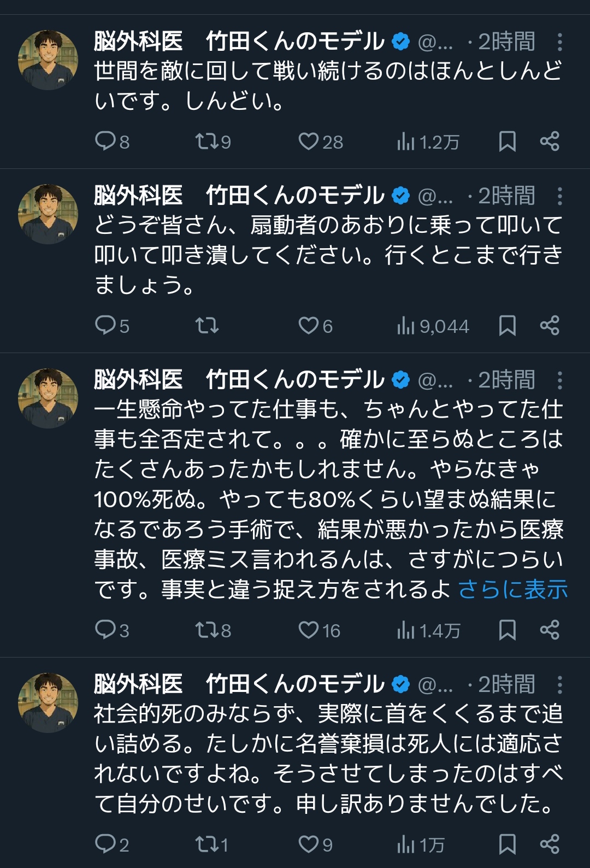Retweet the tweet with 9 retweets
This screenshot has height=868, width=590.
click(207, 141)
